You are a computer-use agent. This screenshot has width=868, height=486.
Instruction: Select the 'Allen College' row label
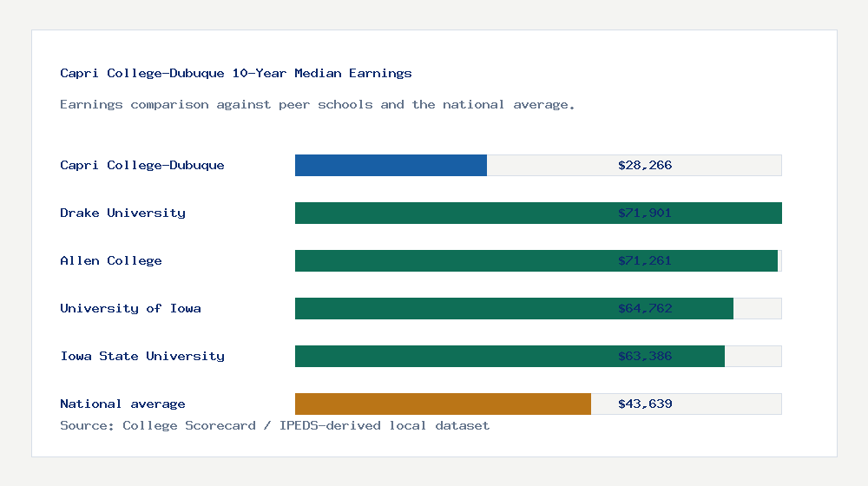[x=111, y=260]
